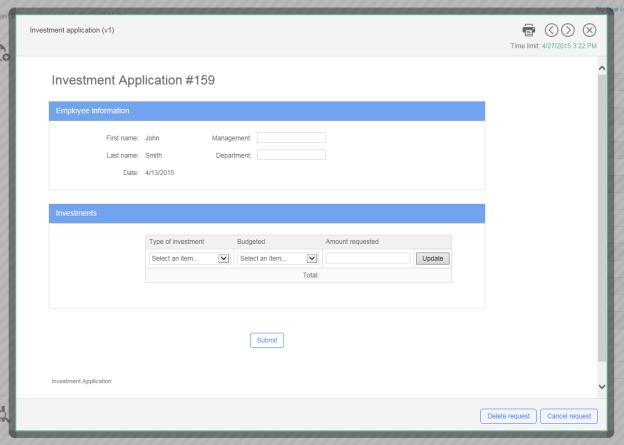Click the print icon
The image size is (624, 445).
[530, 30]
